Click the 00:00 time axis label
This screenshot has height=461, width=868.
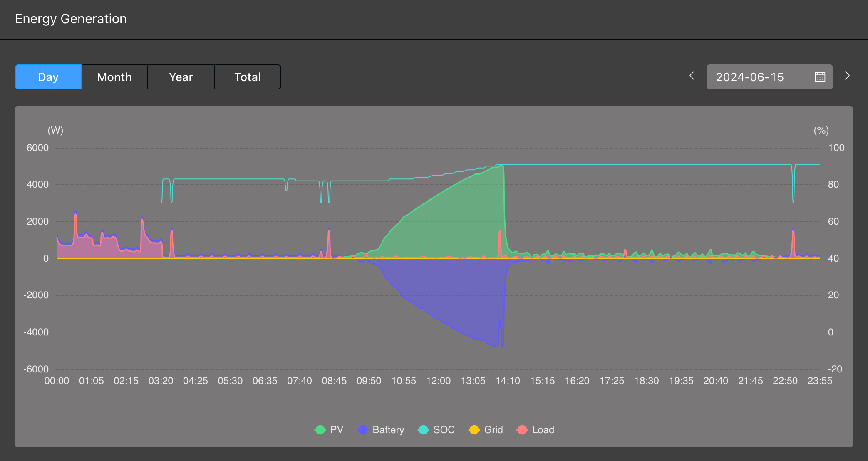coord(57,381)
